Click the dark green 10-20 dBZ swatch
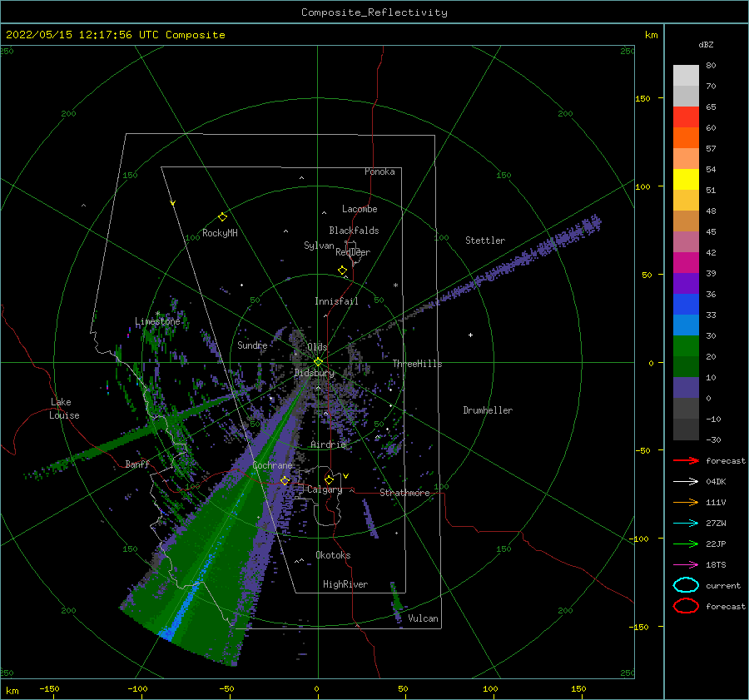The image size is (749, 700). [686, 367]
